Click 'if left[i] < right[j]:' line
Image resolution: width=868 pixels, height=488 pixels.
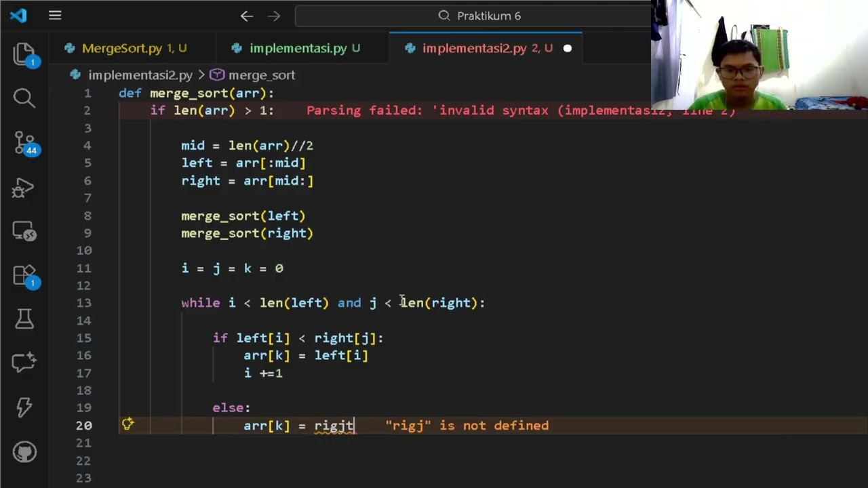point(298,338)
